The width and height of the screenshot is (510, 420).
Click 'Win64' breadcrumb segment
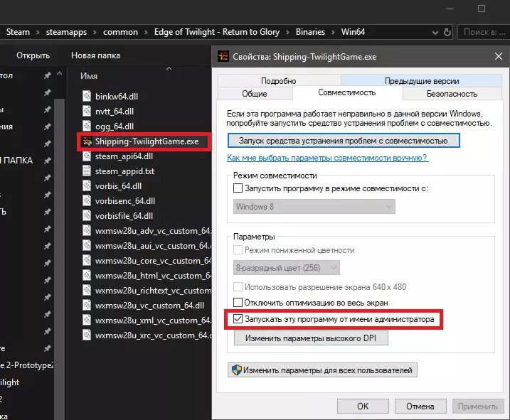pyautogui.click(x=354, y=32)
